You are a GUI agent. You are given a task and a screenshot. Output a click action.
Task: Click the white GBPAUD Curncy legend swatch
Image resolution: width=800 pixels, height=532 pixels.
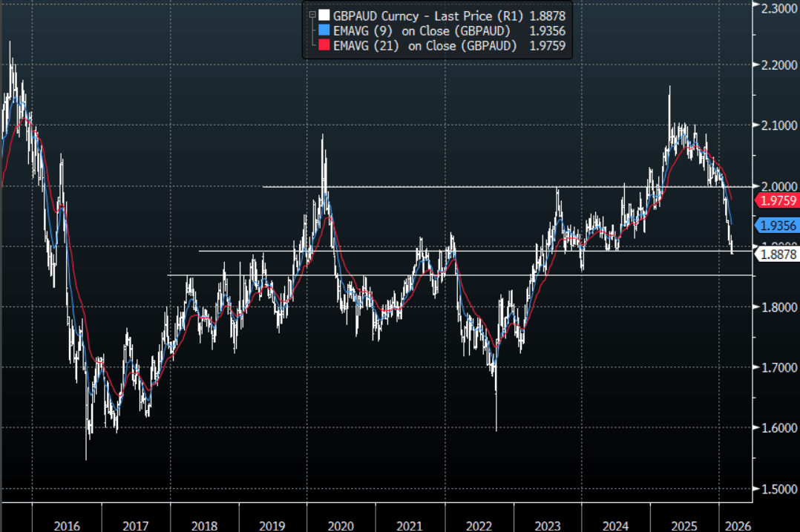click(x=323, y=15)
